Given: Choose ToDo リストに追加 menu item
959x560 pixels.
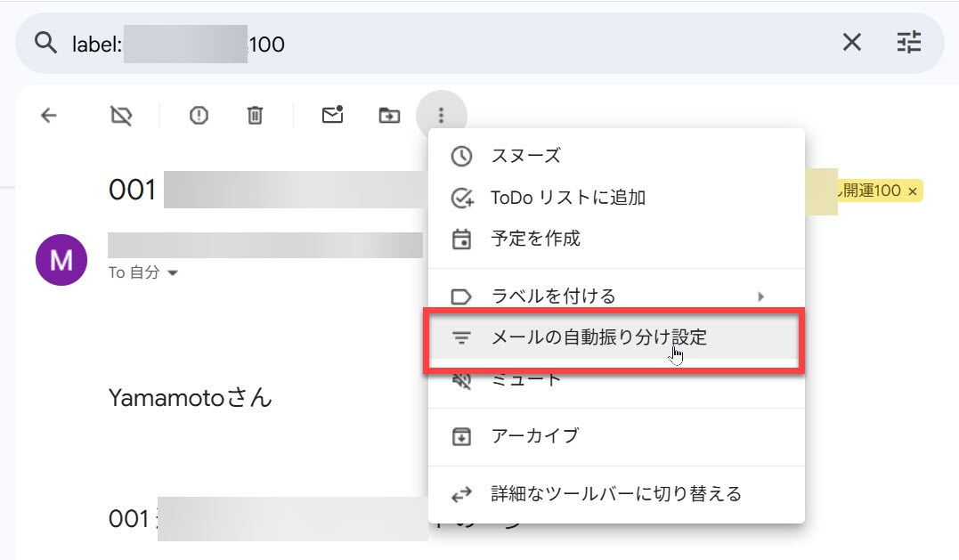Looking at the screenshot, I should (567, 198).
